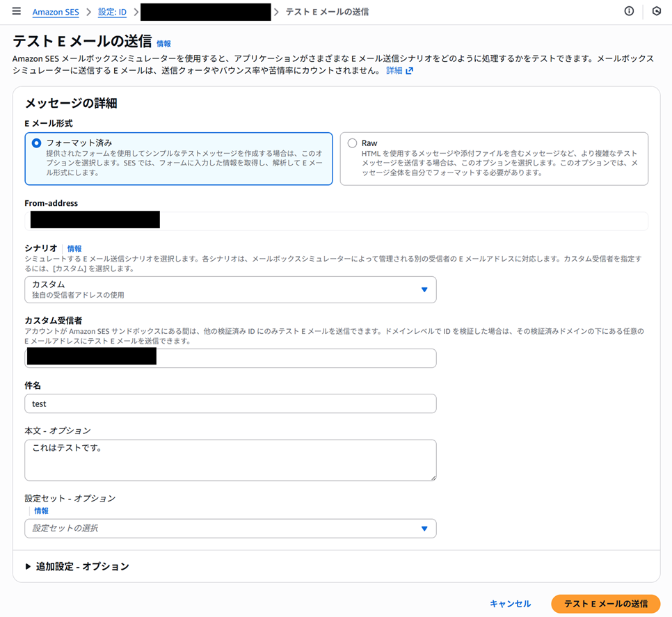Click the 本文 text area

point(230,460)
